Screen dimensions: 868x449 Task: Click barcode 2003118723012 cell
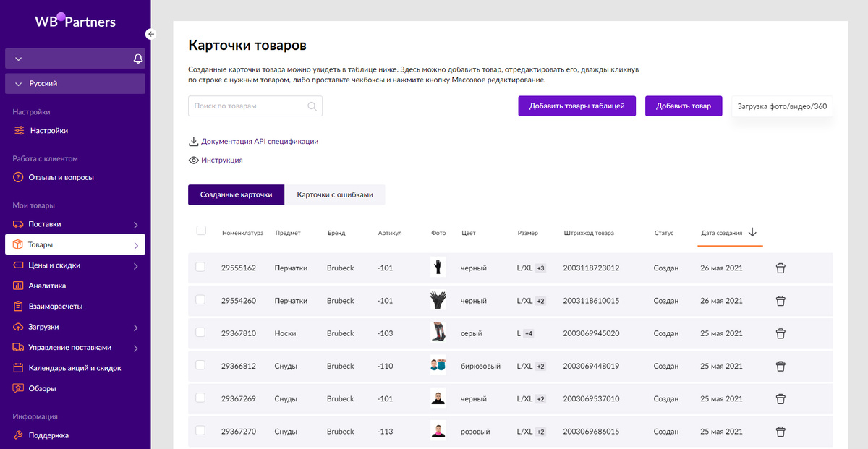coord(591,268)
